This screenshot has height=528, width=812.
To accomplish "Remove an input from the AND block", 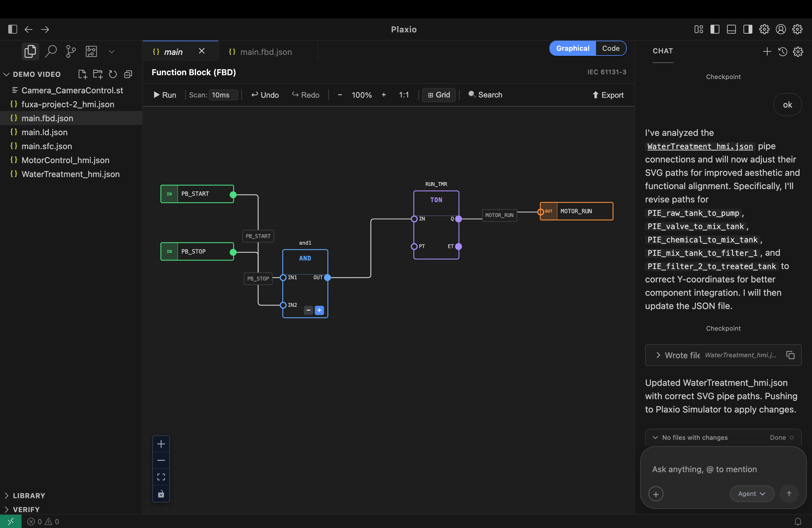I will click(308, 310).
